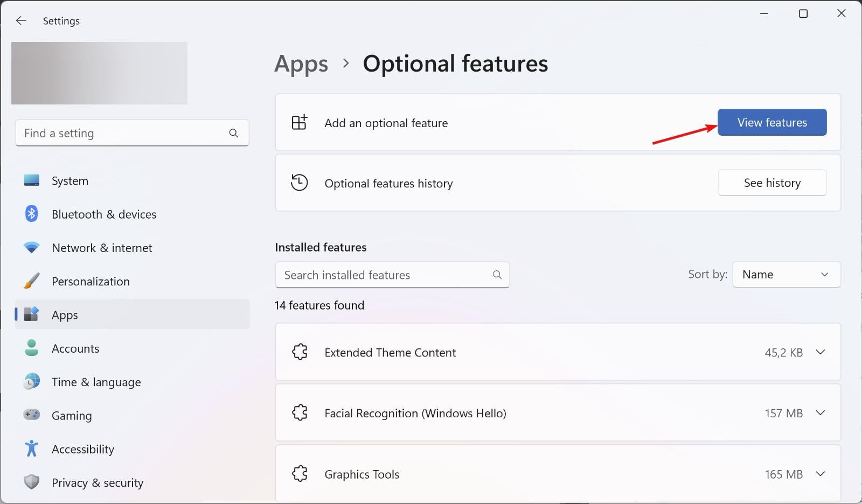Click the See history button
The image size is (862, 504).
pos(771,183)
